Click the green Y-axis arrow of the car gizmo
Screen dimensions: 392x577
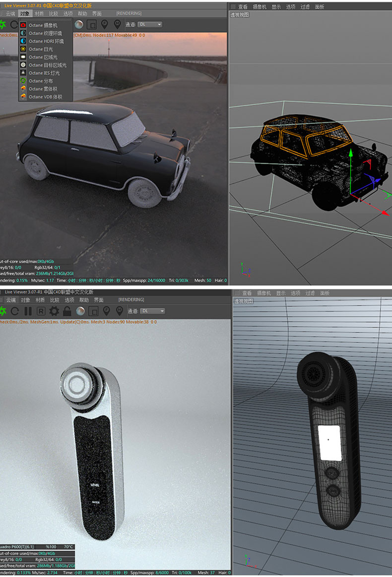point(351,153)
